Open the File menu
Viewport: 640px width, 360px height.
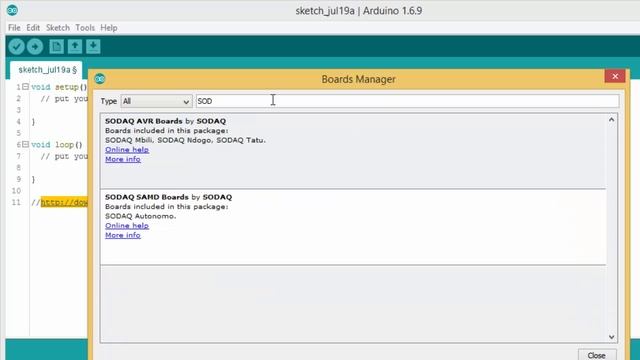point(14,28)
